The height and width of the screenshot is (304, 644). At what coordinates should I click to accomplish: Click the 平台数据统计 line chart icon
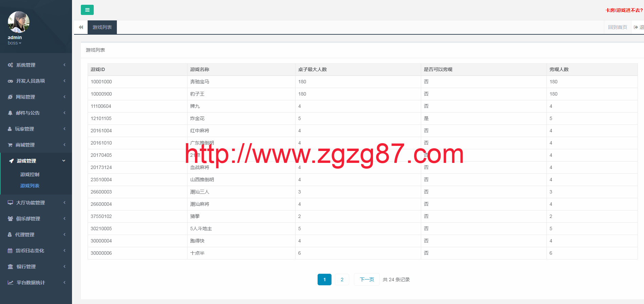(x=11, y=283)
